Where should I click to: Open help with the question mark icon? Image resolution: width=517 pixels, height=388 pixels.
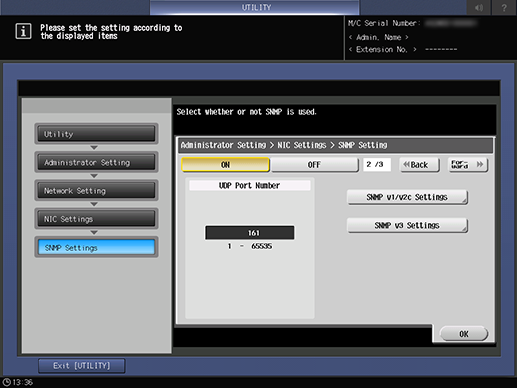[504, 7]
